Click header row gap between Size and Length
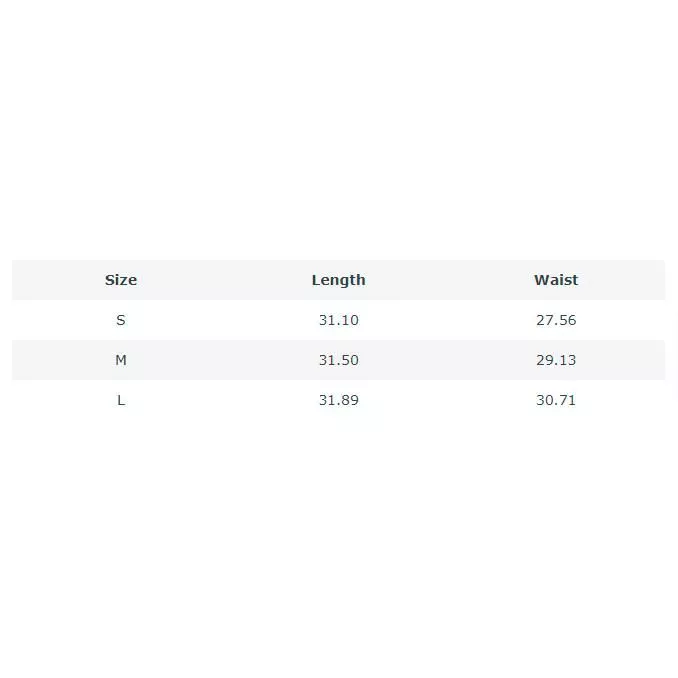Screen dimensions: 678x678 point(224,280)
